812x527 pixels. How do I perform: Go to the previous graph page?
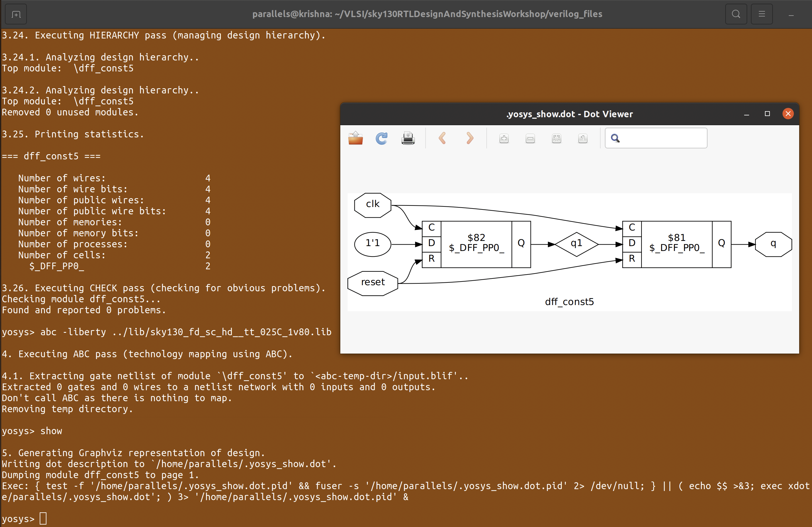click(x=442, y=138)
